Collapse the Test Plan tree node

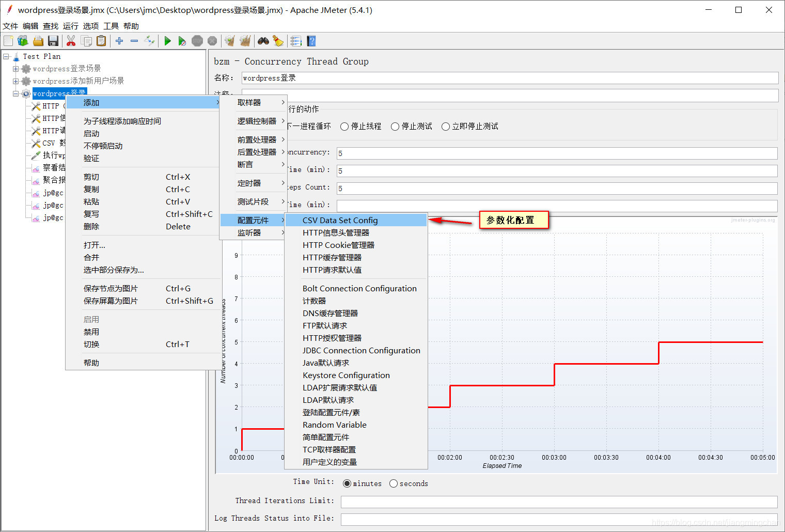pyautogui.click(x=6, y=56)
